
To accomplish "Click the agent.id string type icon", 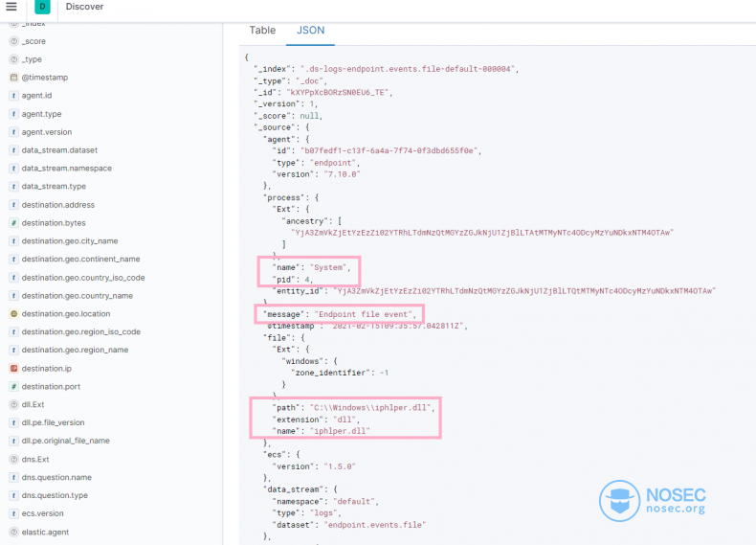I will click(14, 96).
